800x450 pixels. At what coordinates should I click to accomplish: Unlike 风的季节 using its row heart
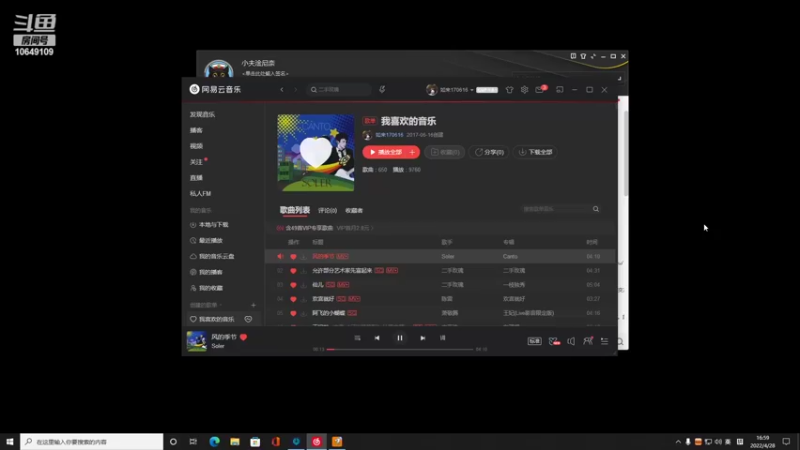pos(293,257)
